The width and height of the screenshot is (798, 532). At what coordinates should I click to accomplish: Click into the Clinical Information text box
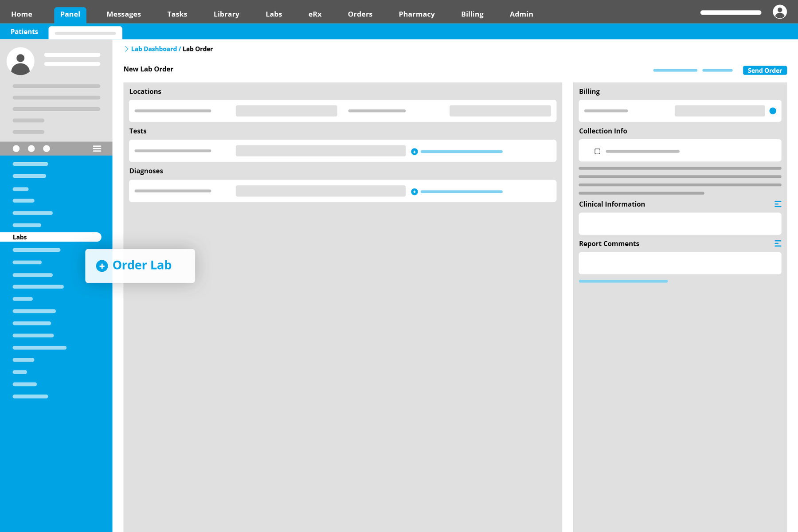(x=679, y=223)
